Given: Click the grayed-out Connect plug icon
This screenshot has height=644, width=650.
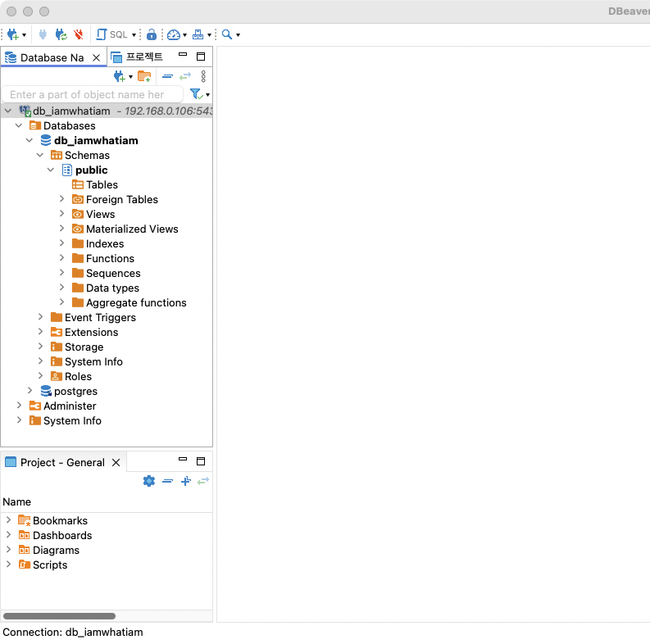Looking at the screenshot, I should (x=43, y=34).
